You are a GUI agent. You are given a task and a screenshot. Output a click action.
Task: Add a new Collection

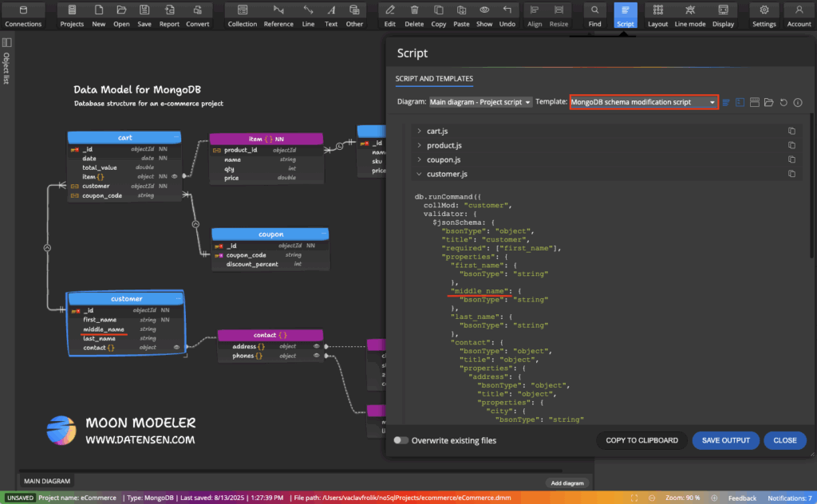pos(243,16)
